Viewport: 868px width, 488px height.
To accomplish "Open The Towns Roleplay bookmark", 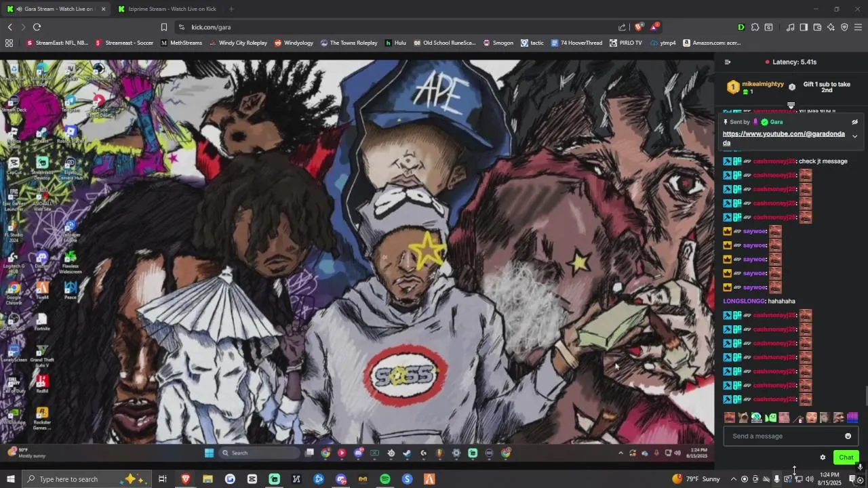I will click(x=349, y=43).
